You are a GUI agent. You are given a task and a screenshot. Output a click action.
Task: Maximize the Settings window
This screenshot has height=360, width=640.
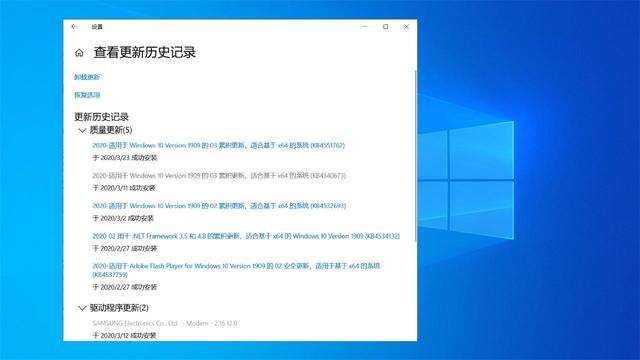(386, 27)
